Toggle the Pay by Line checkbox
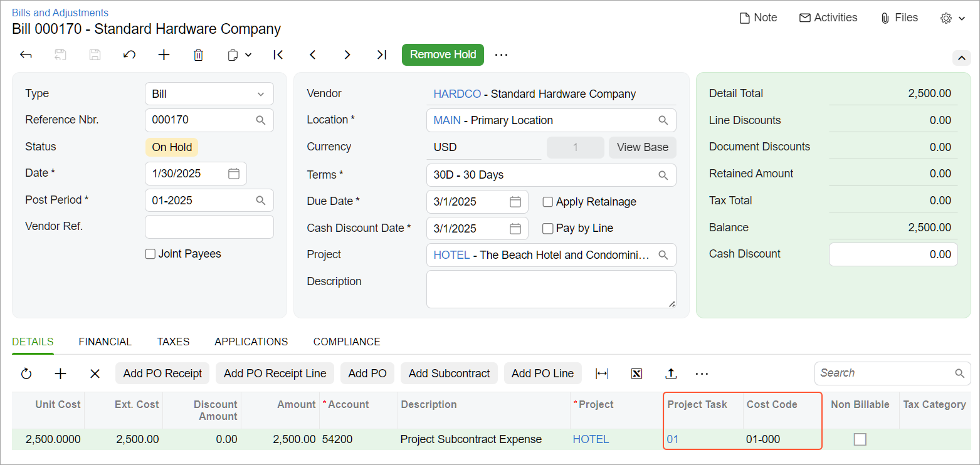This screenshot has height=465, width=980. (x=548, y=229)
